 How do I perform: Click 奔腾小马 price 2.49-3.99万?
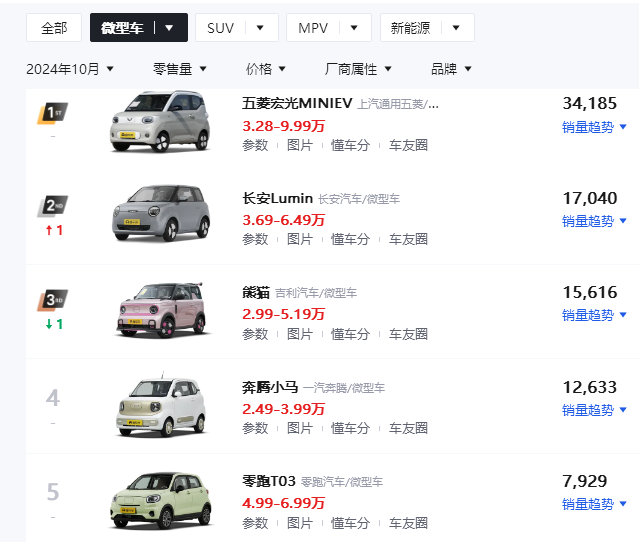point(284,409)
